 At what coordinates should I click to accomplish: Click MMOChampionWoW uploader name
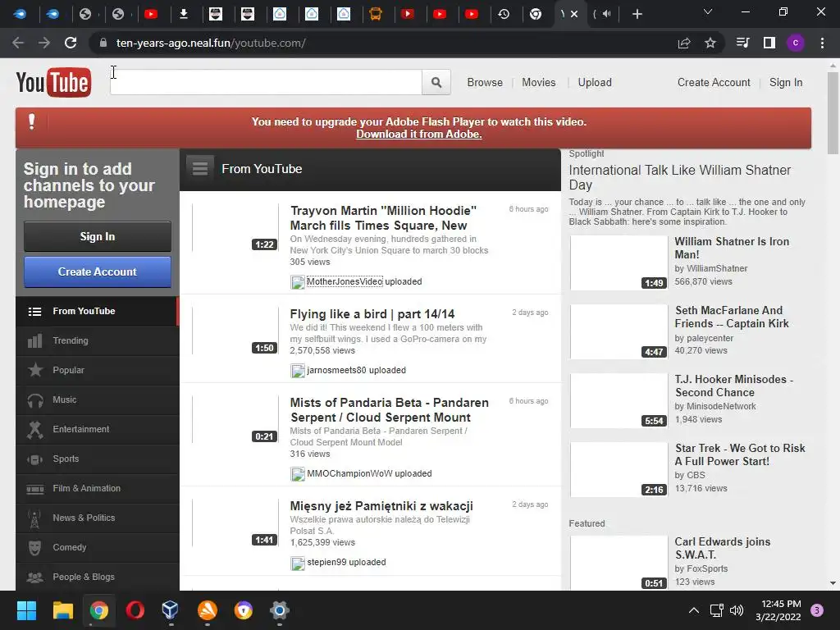coord(349,473)
